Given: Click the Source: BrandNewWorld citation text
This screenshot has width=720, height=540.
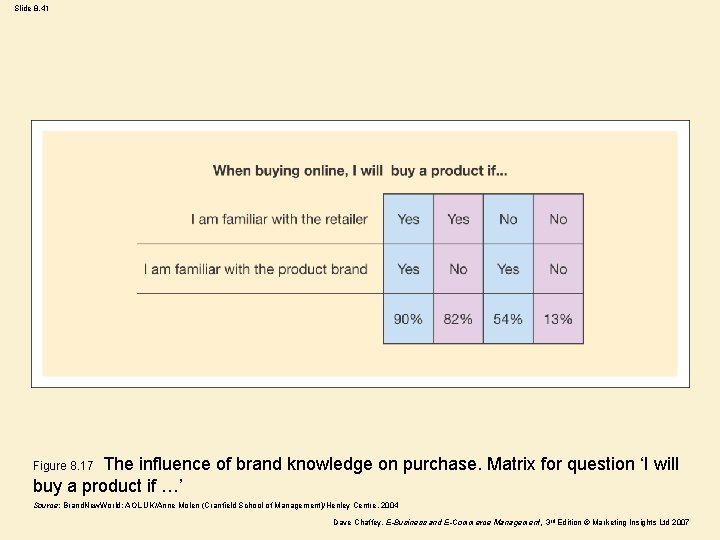Looking at the screenshot, I should coord(215,506).
